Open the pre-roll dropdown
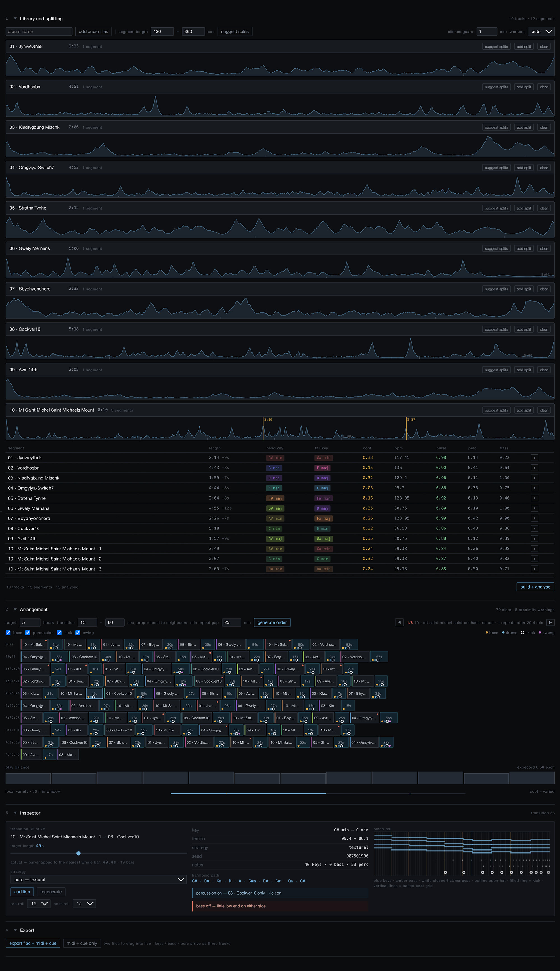 (x=39, y=904)
